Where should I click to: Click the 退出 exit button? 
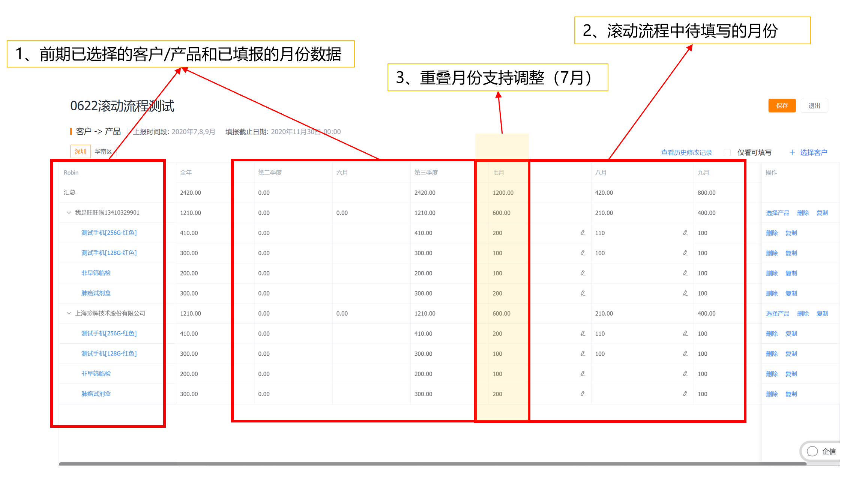[814, 106]
